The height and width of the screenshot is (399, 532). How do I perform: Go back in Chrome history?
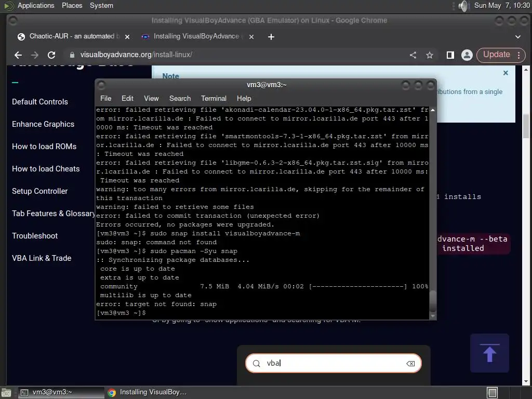click(18, 55)
